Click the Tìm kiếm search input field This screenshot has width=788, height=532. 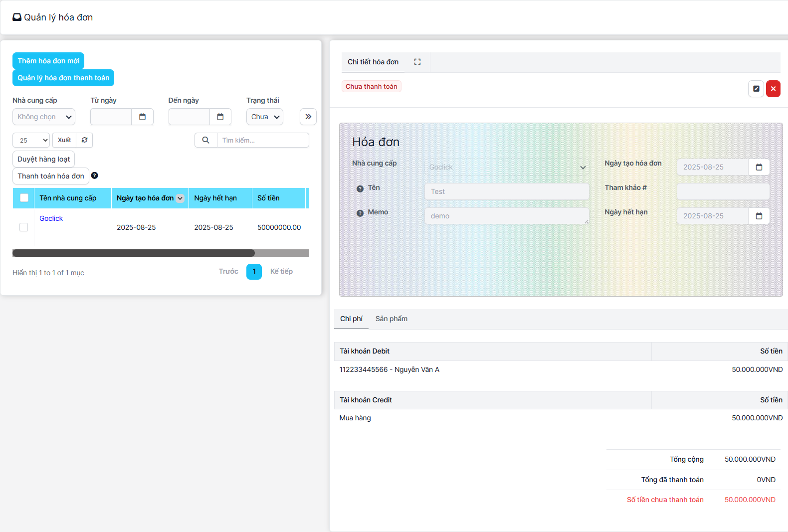(x=263, y=140)
